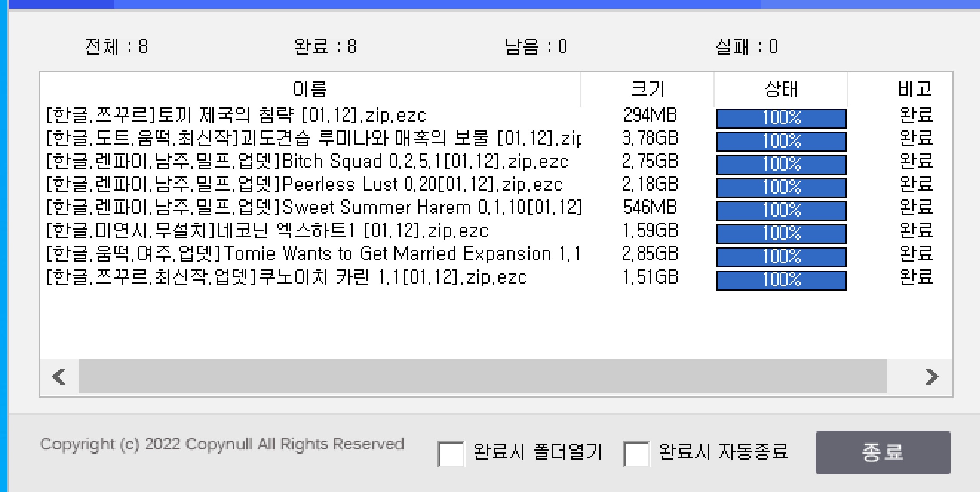
Task: Select the 294MB size cell
Action: pos(649,116)
